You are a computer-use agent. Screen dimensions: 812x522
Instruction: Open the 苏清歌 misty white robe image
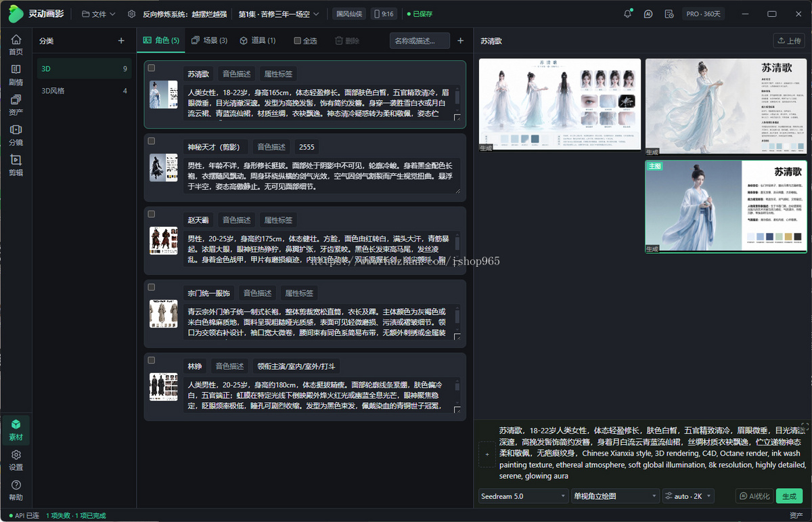pos(726,108)
